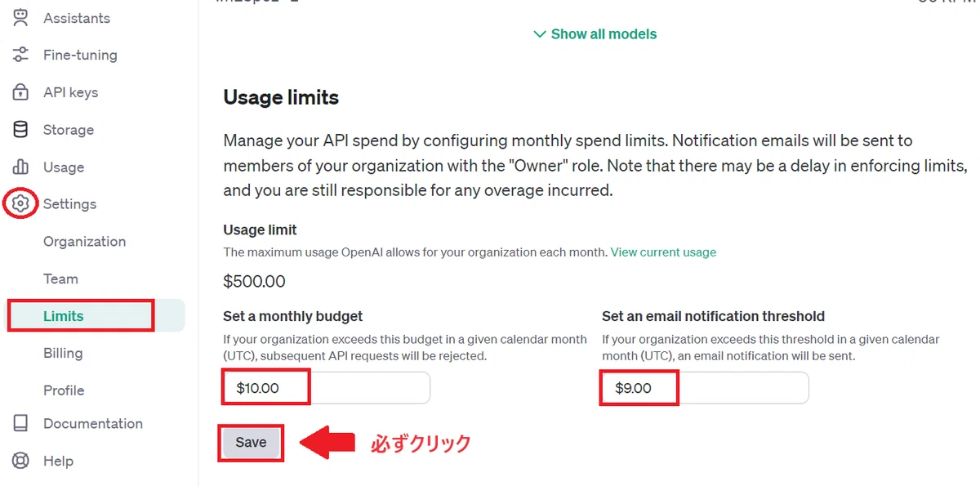Click the API keys lock icon
980x486 pixels.
(20, 92)
